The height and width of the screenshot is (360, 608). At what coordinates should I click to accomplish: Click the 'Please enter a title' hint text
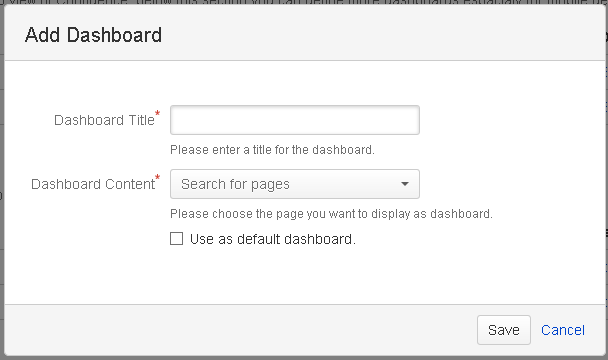(272, 150)
